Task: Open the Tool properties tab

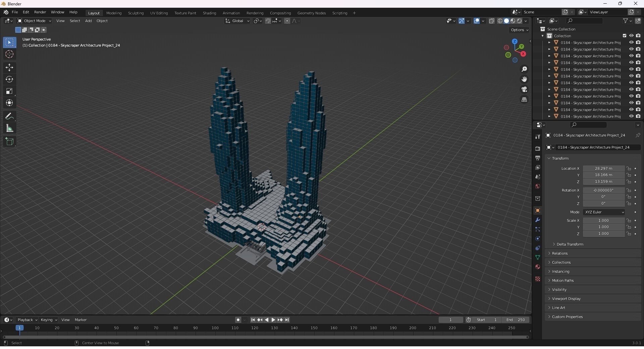Action: pyautogui.click(x=538, y=137)
